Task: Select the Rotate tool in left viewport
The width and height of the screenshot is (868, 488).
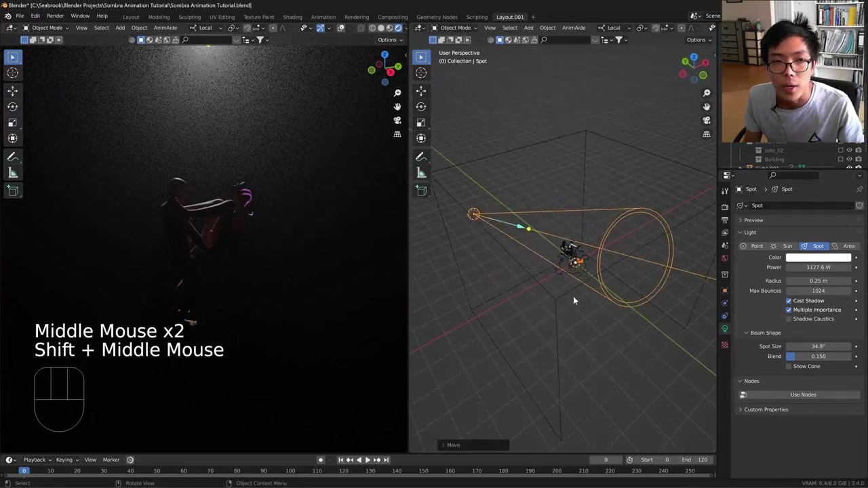Action: pyautogui.click(x=13, y=106)
